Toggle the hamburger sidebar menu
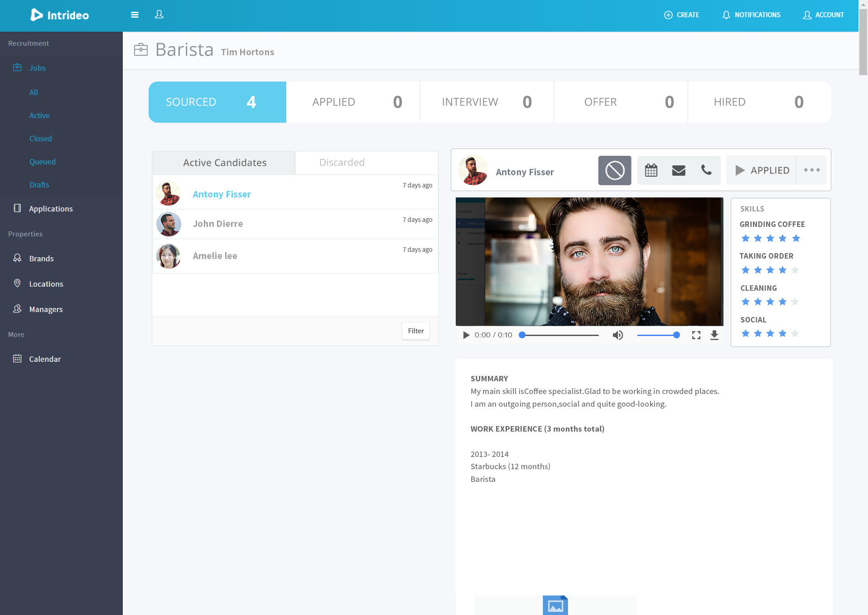 coord(135,15)
